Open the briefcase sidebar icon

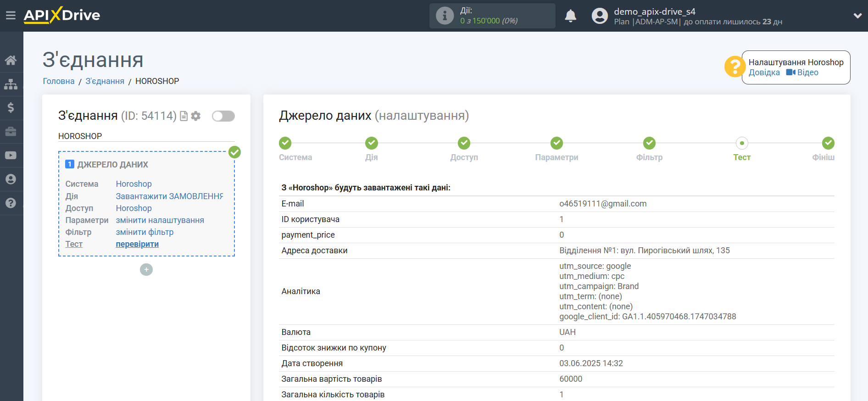pos(11,132)
